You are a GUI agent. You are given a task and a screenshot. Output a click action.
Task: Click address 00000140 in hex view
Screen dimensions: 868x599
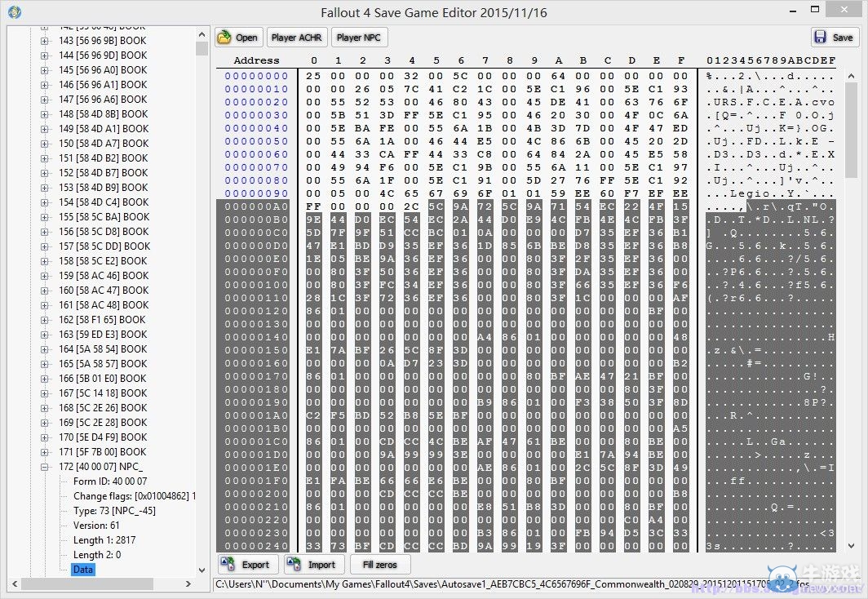pos(256,337)
